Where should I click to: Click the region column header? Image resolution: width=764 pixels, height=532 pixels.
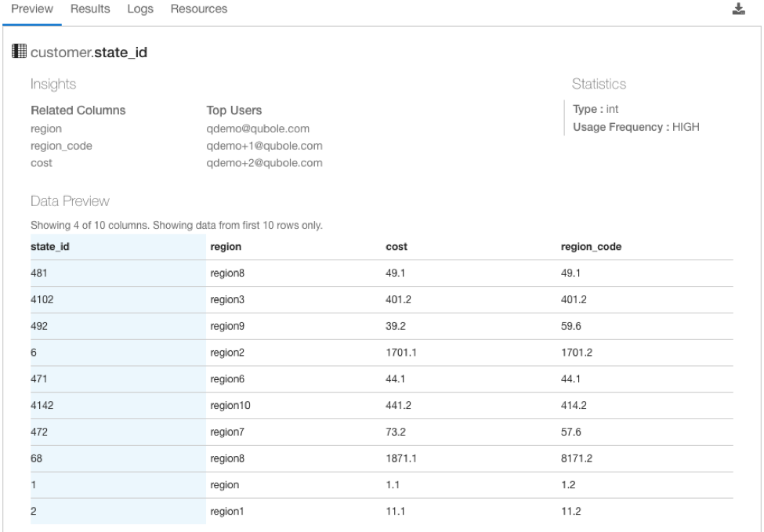tap(226, 247)
